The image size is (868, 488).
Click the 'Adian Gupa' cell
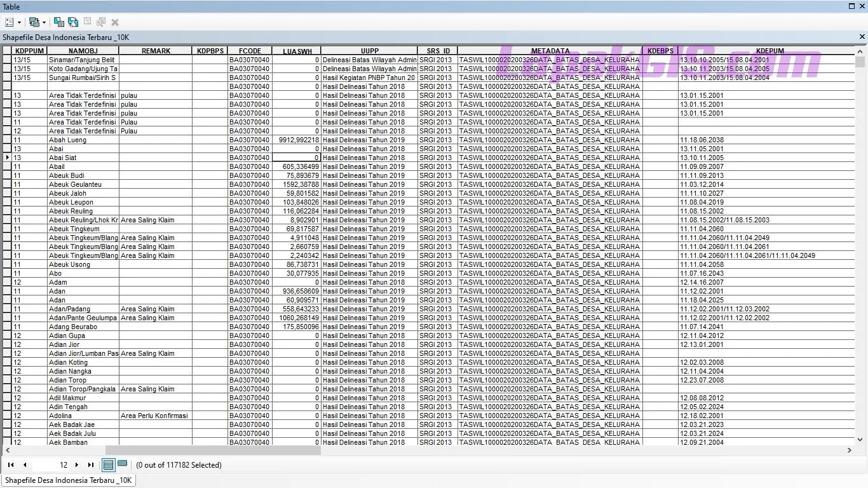click(83, 335)
